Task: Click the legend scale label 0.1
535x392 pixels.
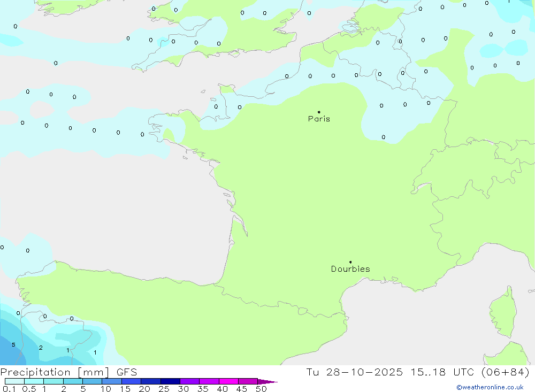Action: coord(9,389)
